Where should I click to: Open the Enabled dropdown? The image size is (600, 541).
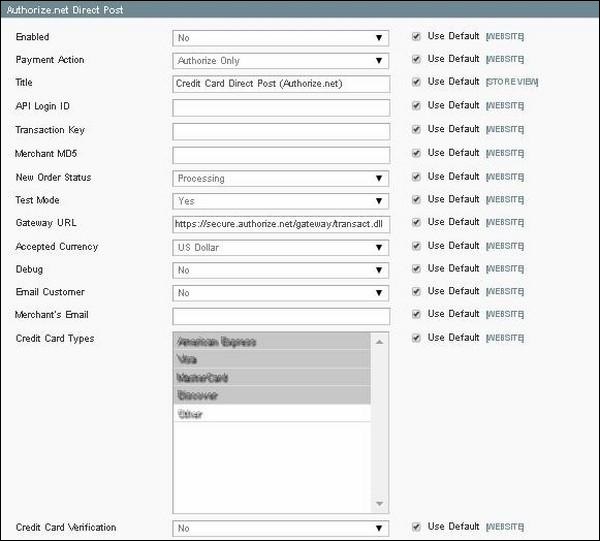click(280, 38)
